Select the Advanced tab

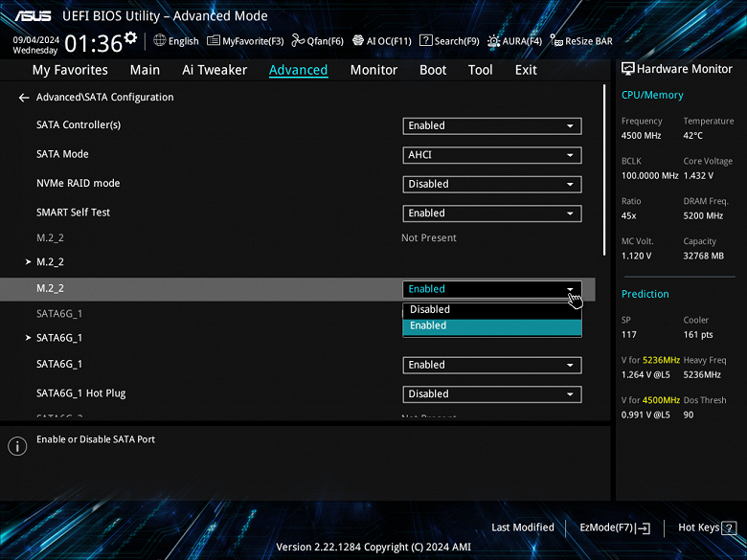(298, 70)
